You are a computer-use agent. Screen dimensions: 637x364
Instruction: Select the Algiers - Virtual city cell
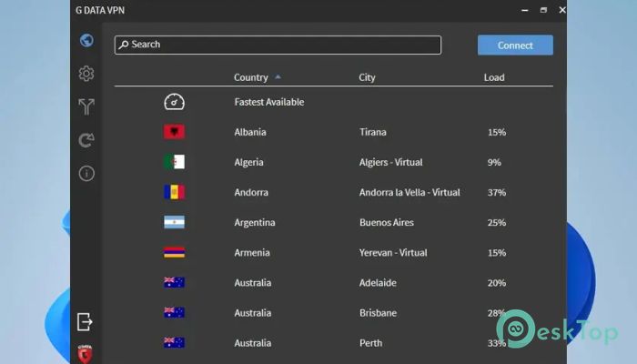point(390,162)
